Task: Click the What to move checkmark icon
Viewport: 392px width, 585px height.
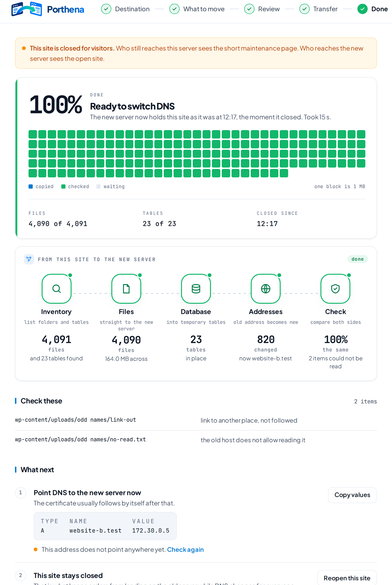Action: coord(174,9)
